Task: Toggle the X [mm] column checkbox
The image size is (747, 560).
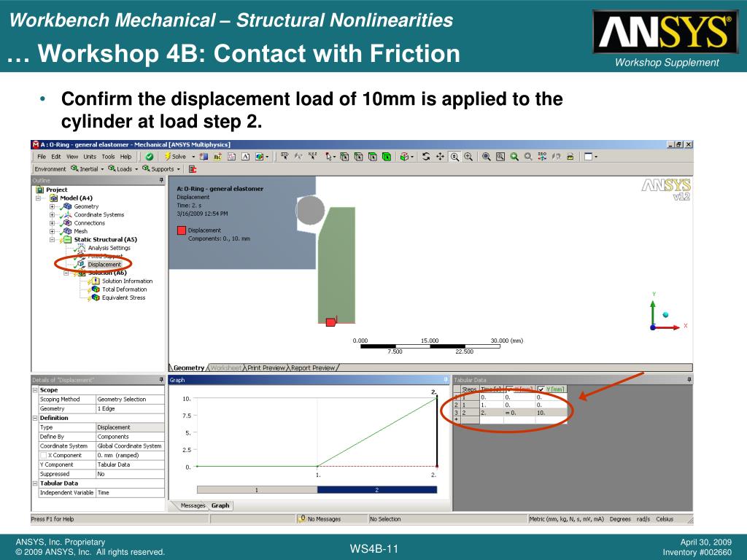Action: [x=510, y=389]
